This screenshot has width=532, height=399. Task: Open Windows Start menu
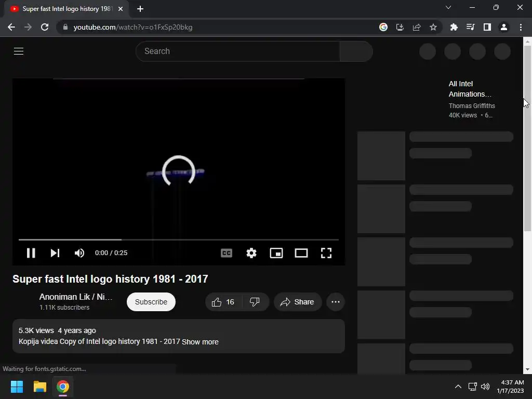point(17,387)
